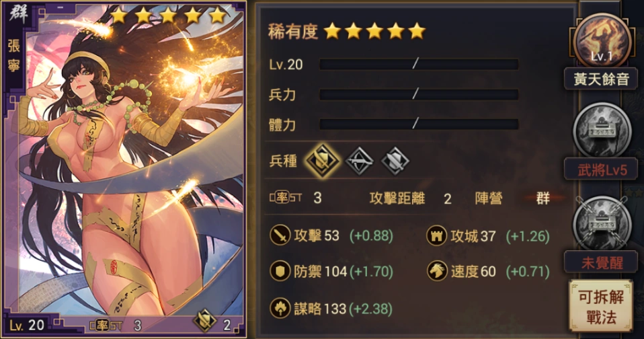Tap the chained skill slot above 未覺醒
Screen dimensions: 644x339
[602, 223]
